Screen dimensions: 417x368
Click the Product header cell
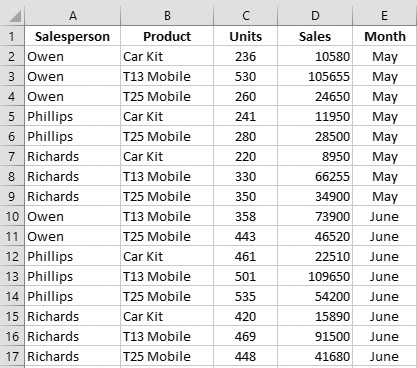(167, 36)
